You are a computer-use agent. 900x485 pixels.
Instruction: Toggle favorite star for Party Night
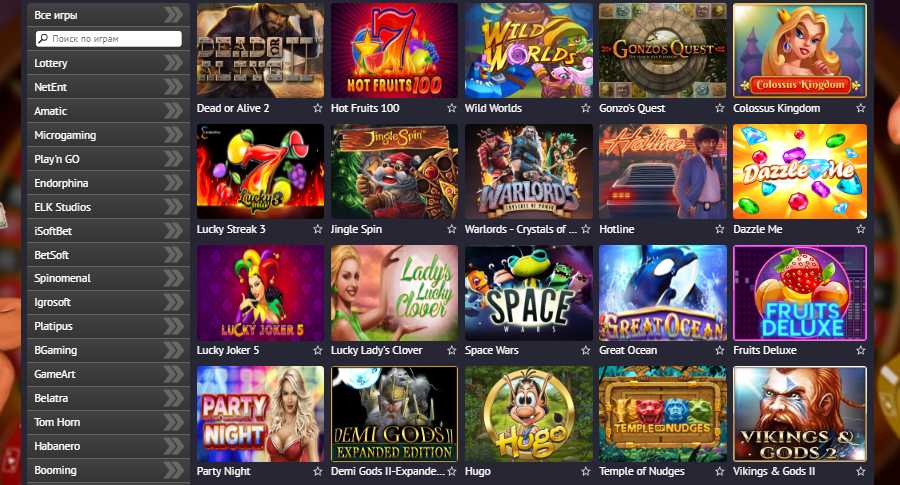pos(317,471)
